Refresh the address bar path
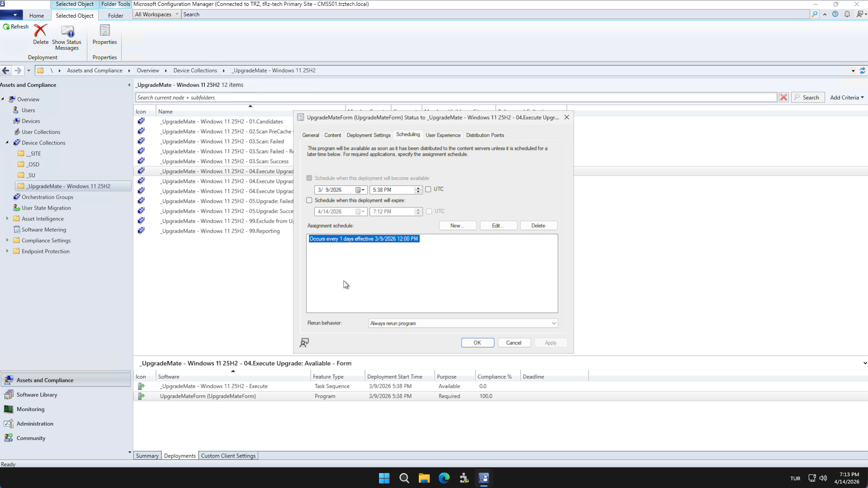 pyautogui.click(x=863, y=70)
